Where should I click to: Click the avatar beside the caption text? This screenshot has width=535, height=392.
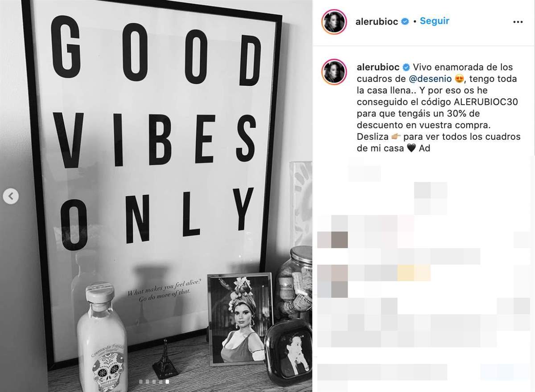(x=334, y=72)
